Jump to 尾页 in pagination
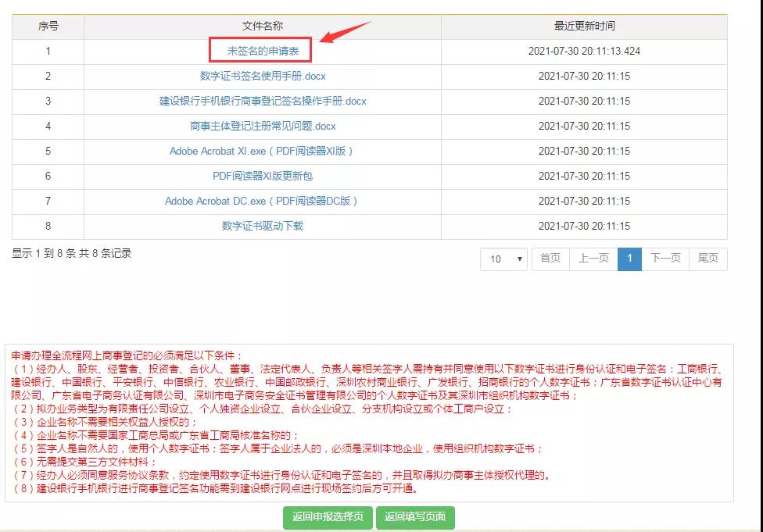 pos(707,259)
